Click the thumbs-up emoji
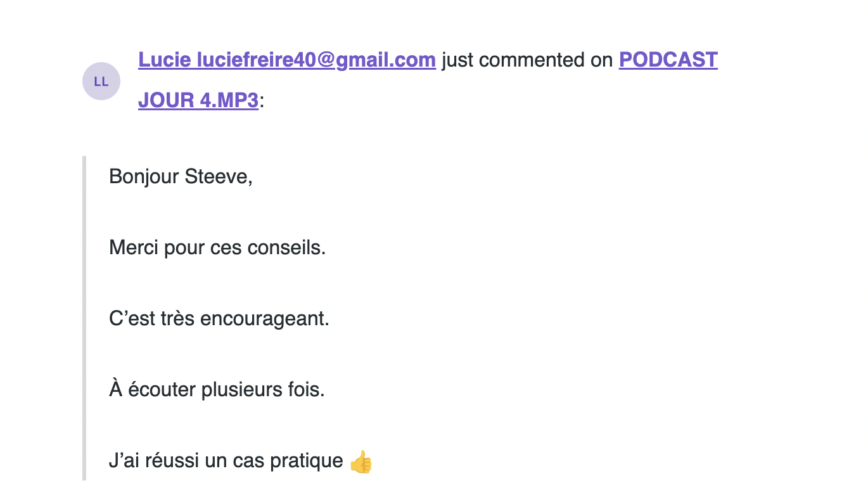This screenshot has width=868, height=497. tap(361, 462)
